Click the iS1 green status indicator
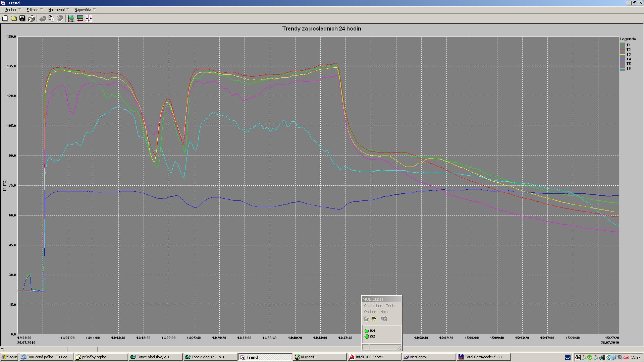This screenshot has width=644, height=362. (x=367, y=331)
